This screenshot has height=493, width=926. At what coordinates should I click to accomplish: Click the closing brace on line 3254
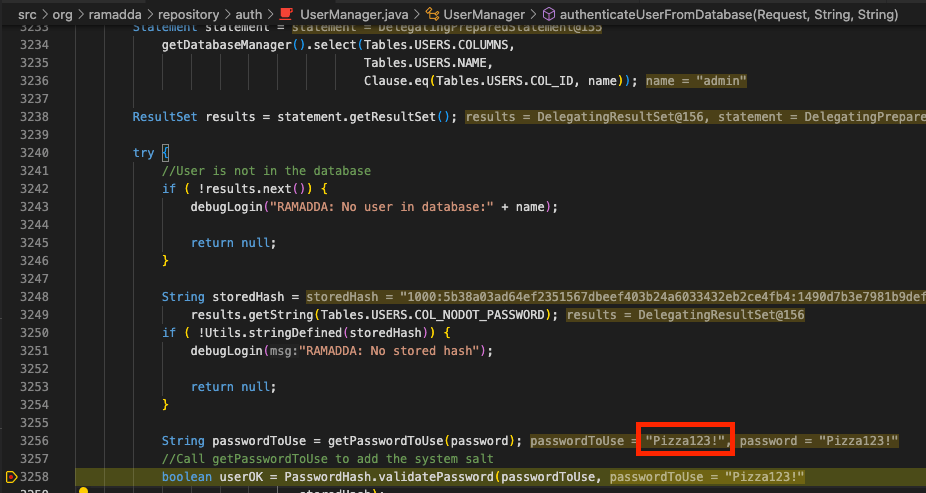coord(165,404)
